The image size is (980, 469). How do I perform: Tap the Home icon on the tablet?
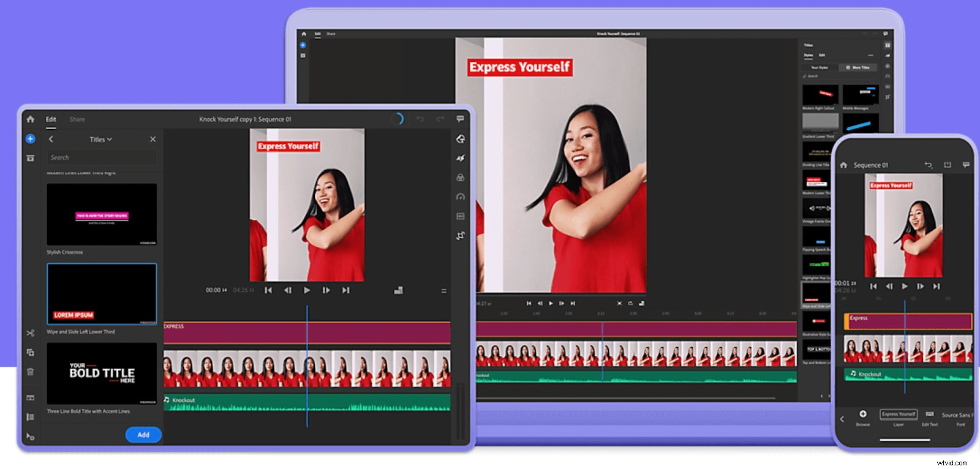(x=30, y=119)
